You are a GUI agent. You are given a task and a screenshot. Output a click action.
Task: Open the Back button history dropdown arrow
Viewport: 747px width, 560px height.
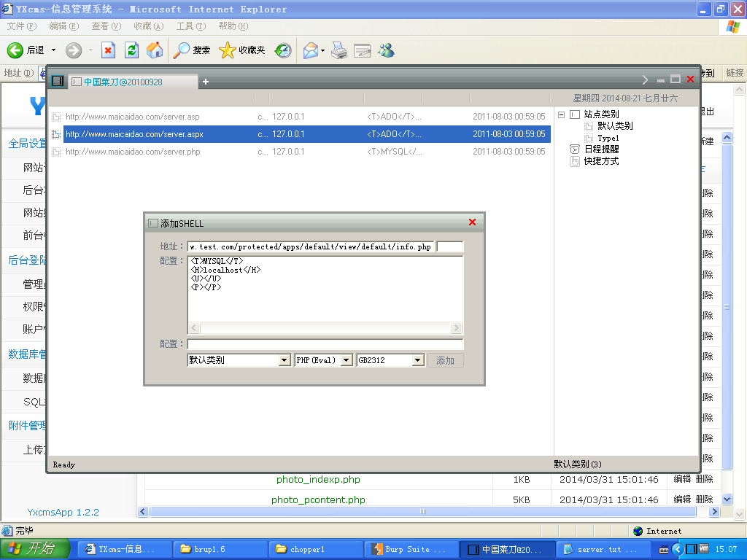pos(53,50)
